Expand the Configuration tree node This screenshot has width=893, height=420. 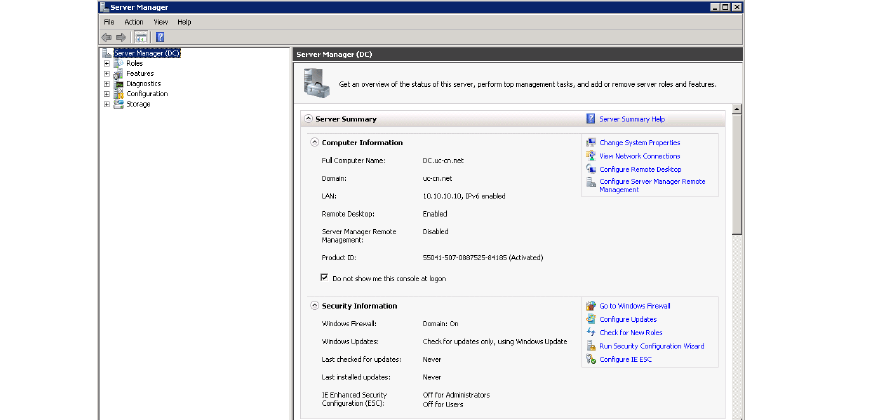tap(106, 93)
